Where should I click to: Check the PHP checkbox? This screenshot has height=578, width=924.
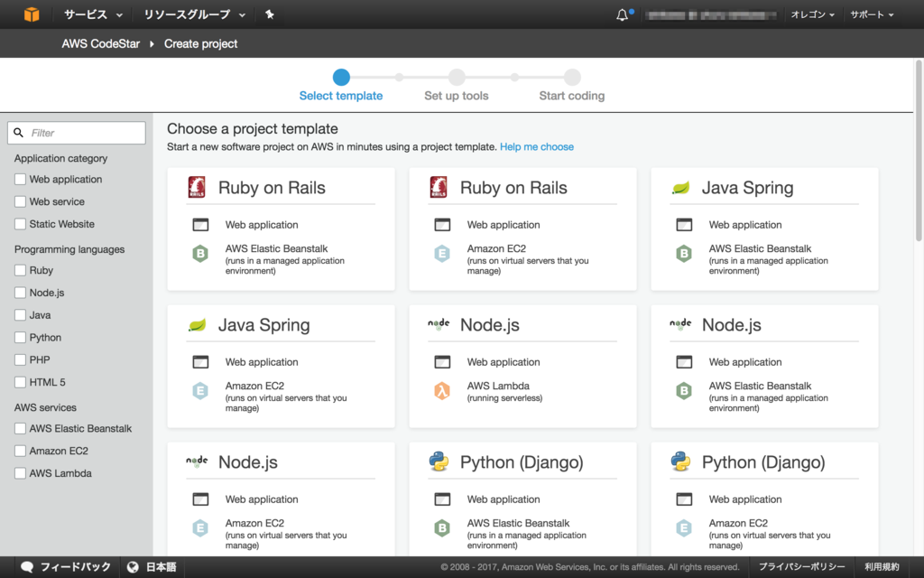(20, 359)
